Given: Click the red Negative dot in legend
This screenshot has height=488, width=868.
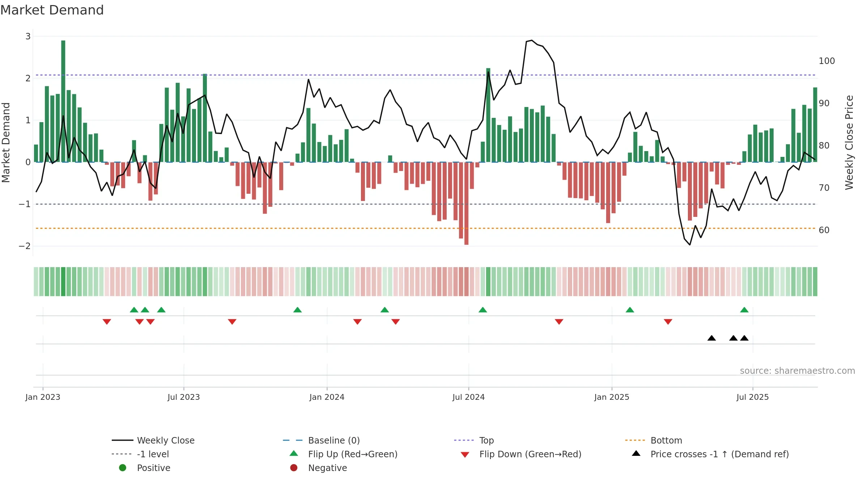Looking at the screenshot, I should point(294,468).
